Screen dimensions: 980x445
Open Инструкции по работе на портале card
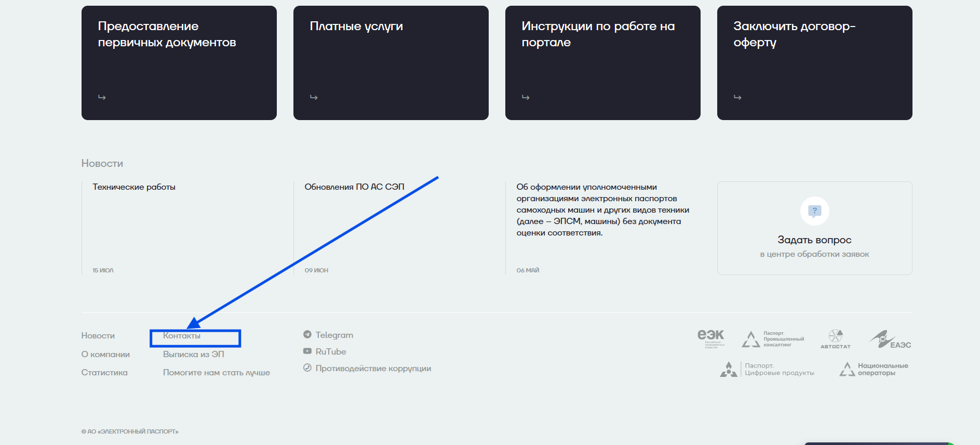point(602,63)
